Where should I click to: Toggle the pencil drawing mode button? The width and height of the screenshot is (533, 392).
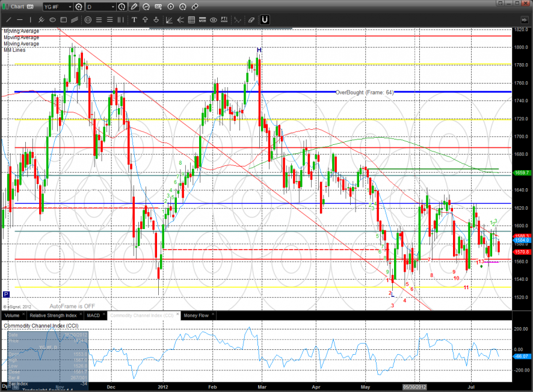click(134, 7)
